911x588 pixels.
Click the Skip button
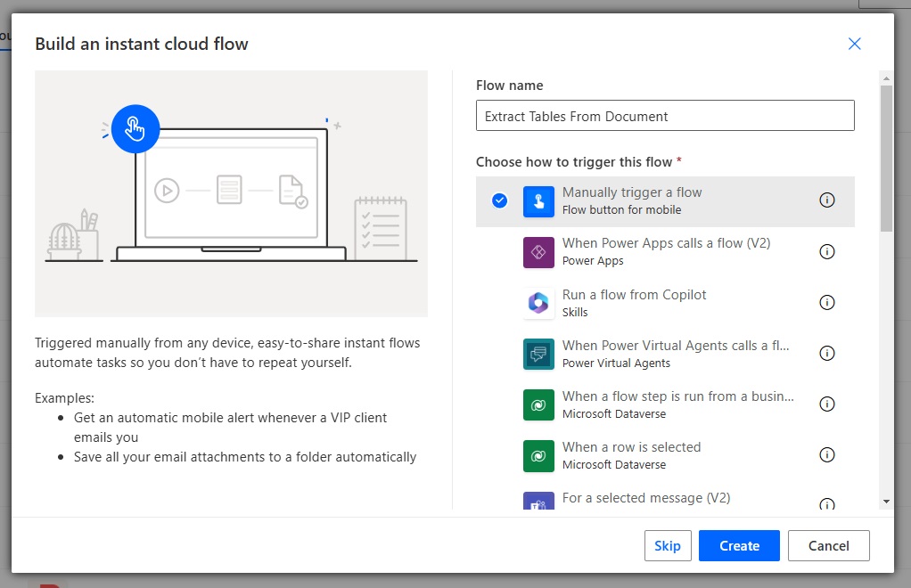click(x=668, y=545)
